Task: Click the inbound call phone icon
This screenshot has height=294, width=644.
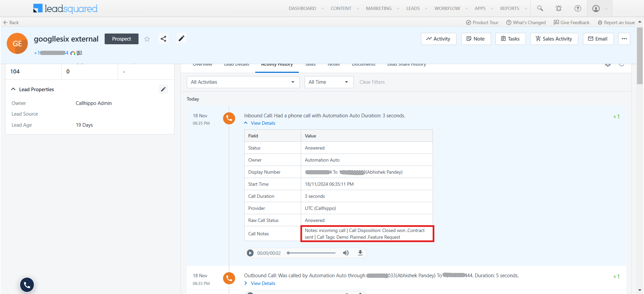Action: tap(229, 118)
